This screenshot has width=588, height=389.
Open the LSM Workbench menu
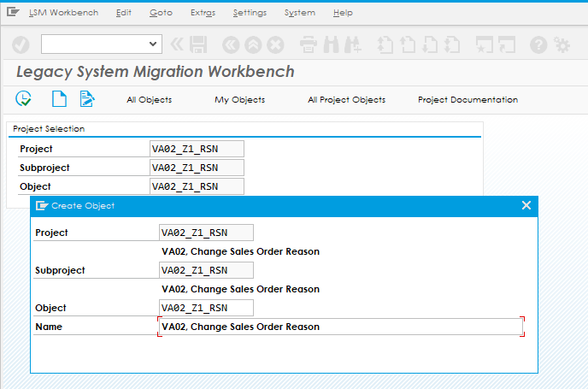pyautogui.click(x=63, y=13)
